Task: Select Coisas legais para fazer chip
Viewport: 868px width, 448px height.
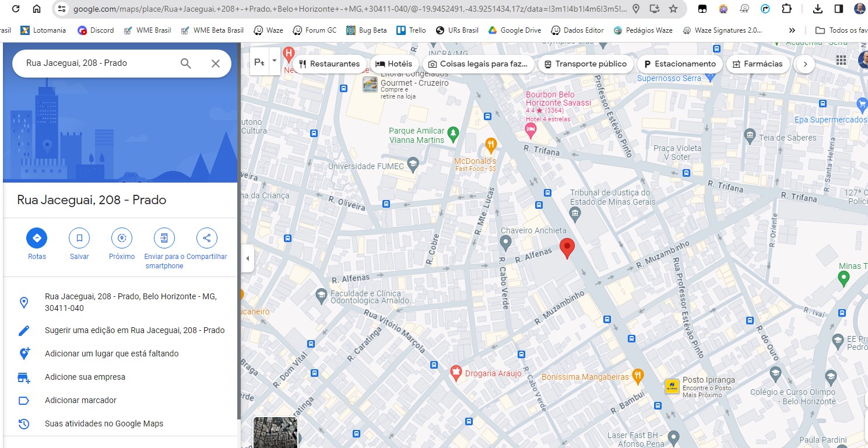Action: click(477, 64)
